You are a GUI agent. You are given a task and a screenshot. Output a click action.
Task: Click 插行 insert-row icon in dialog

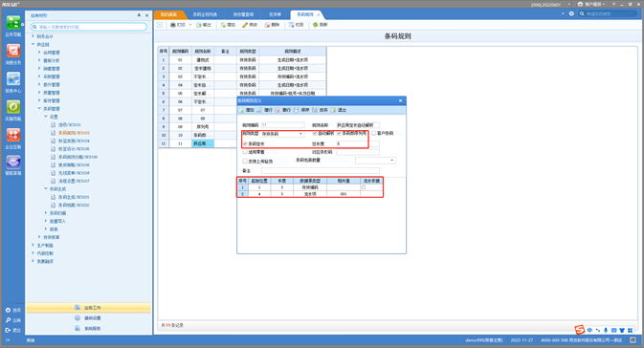coord(259,110)
